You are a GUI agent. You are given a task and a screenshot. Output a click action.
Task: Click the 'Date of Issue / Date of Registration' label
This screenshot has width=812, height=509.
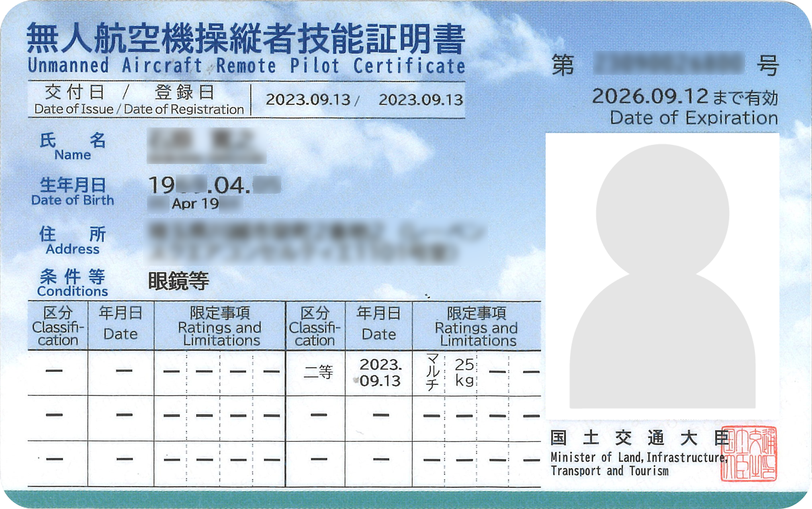pyautogui.click(x=139, y=109)
